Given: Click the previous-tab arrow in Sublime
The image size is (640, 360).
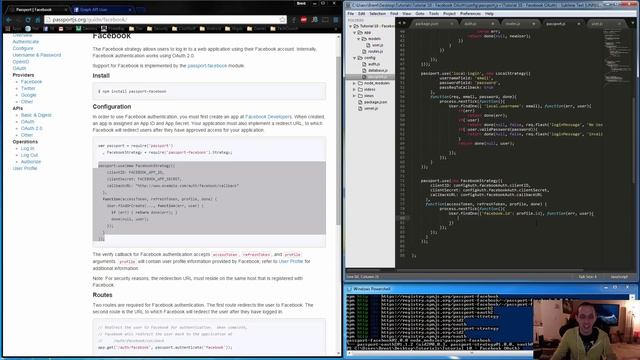Looking at the screenshot, I should [400, 23].
